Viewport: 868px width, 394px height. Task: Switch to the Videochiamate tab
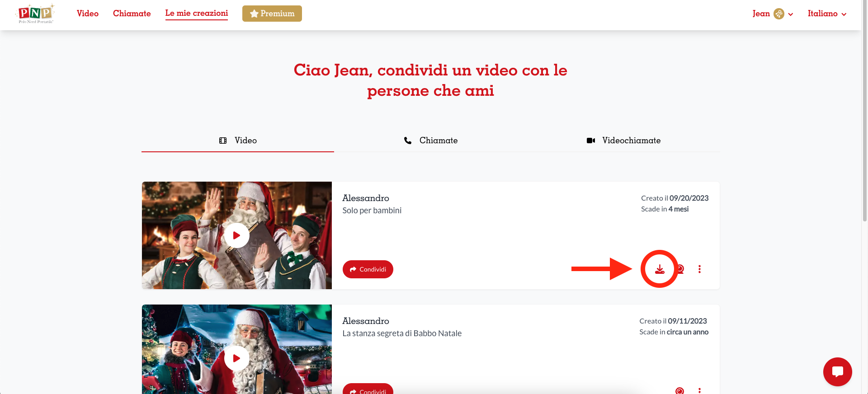pos(623,141)
